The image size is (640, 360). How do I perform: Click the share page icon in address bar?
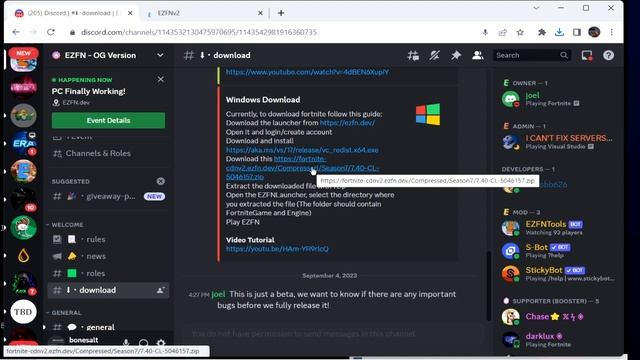502,32
